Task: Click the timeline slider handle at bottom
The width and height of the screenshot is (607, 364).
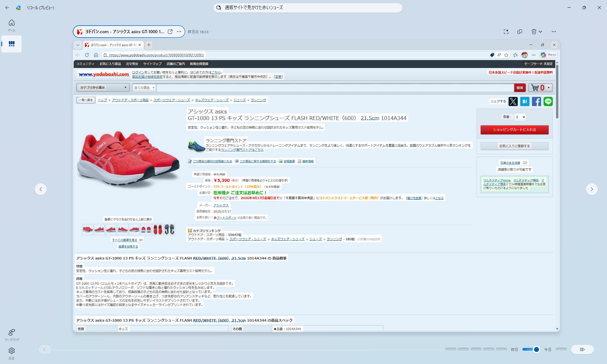Action: click(536, 349)
